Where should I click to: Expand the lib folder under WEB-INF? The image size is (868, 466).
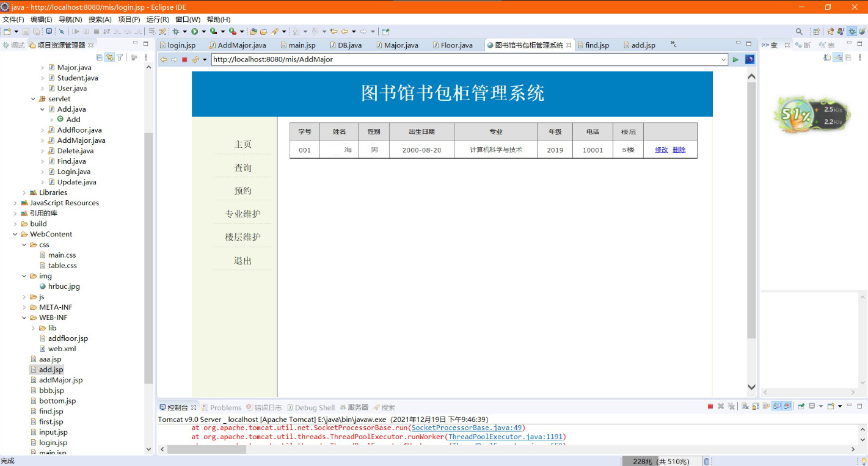tap(34, 327)
